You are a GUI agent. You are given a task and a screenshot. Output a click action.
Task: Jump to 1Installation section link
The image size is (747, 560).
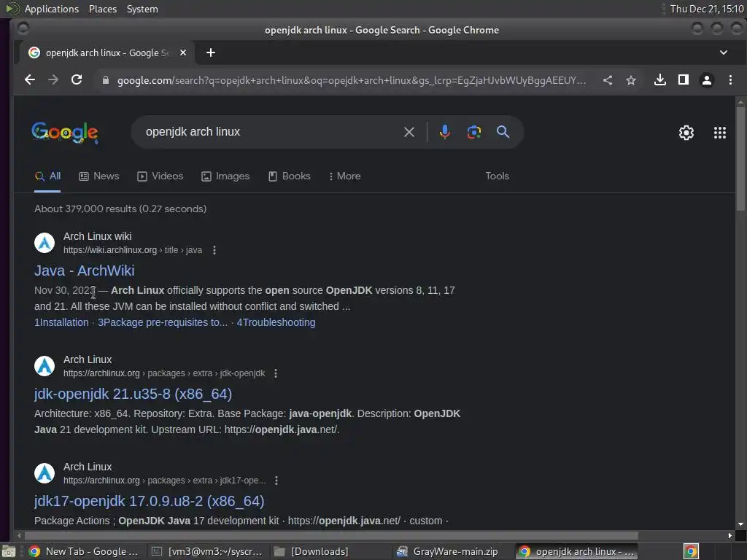click(61, 322)
